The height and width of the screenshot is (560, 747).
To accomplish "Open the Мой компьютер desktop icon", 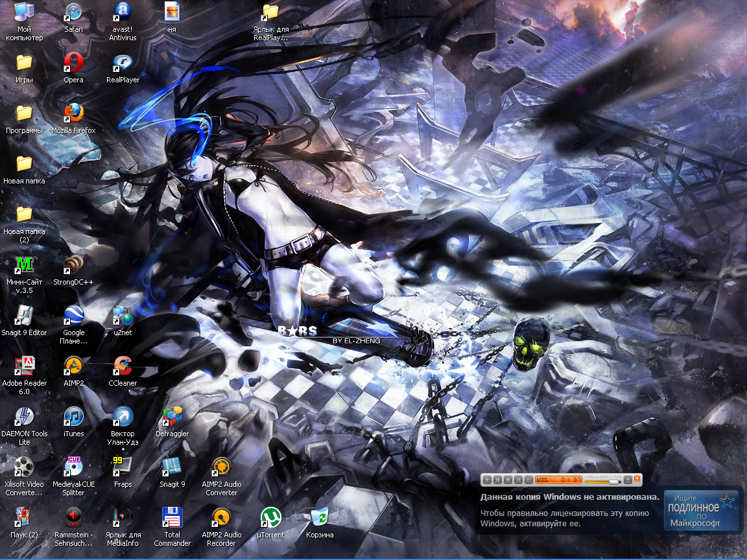I will point(24,21).
